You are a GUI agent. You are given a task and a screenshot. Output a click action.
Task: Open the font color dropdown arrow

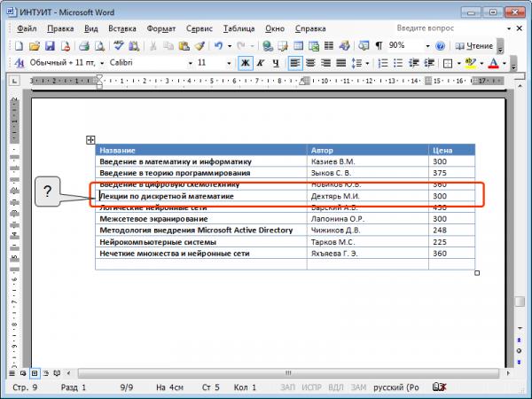tap(505, 64)
